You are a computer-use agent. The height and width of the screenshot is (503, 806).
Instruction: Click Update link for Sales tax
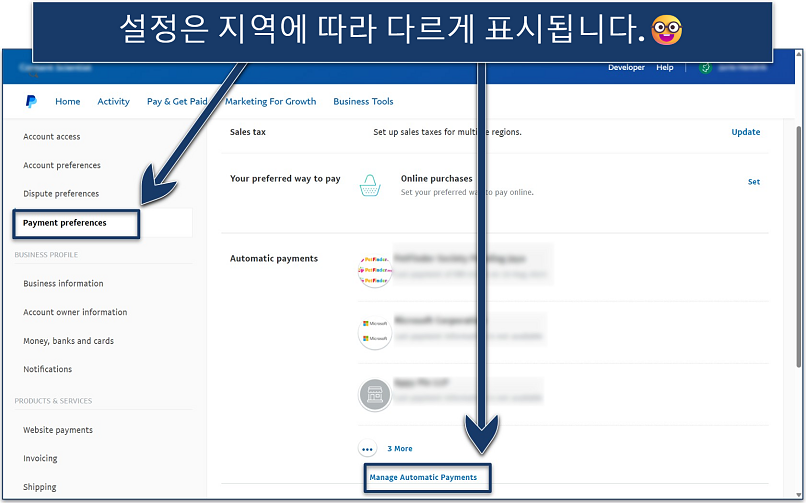(x=745, y=132)
